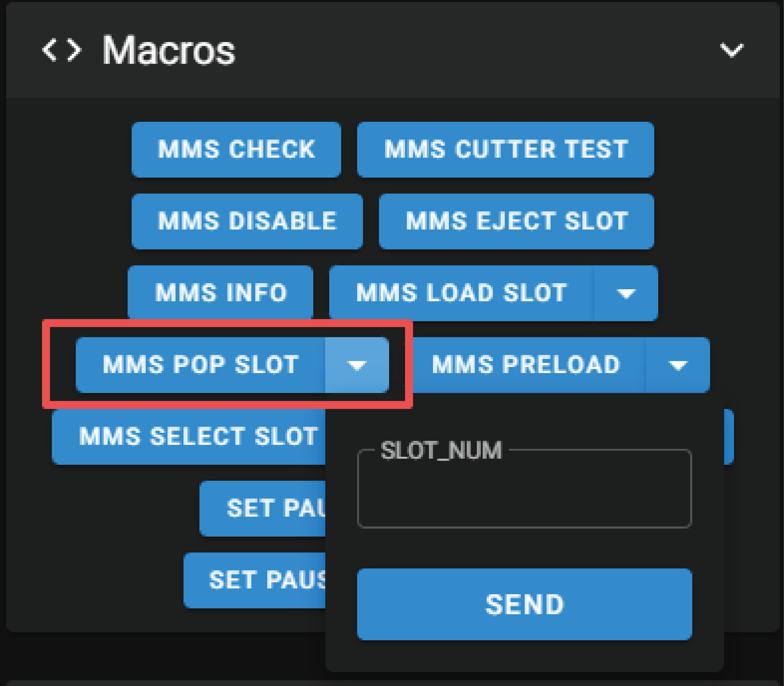Click the Macros code brackets icon
The width and height of the screenshot is (784, 686).
pos(61,50)
